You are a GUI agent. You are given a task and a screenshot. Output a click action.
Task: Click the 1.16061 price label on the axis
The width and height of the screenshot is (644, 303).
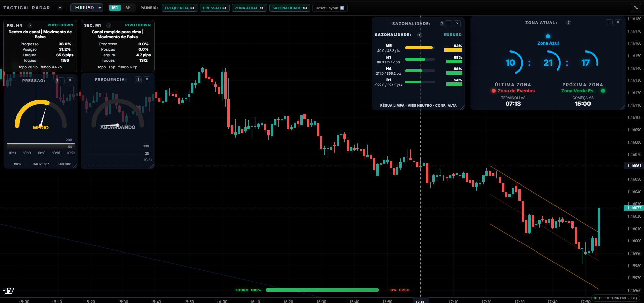click(x=634, y=166)
